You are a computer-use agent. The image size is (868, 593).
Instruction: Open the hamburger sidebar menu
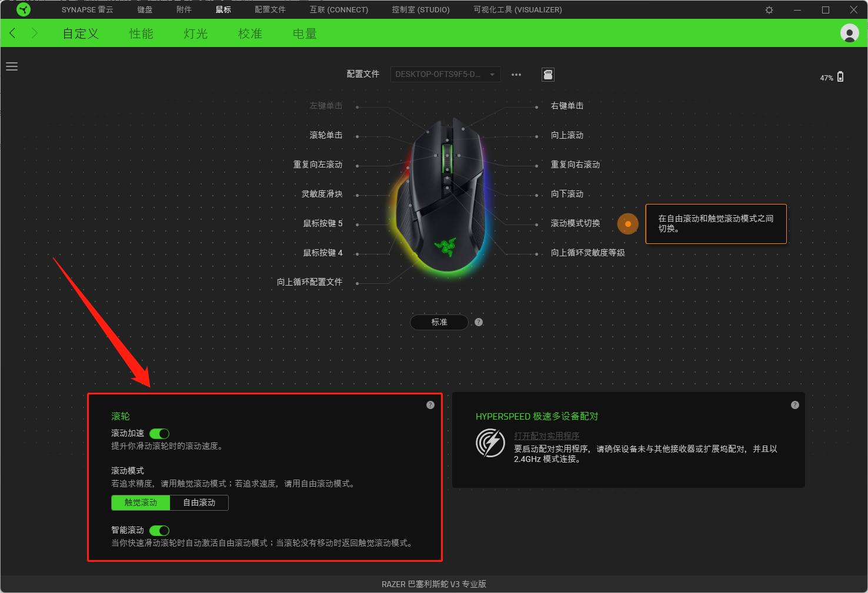click(12, 66)
